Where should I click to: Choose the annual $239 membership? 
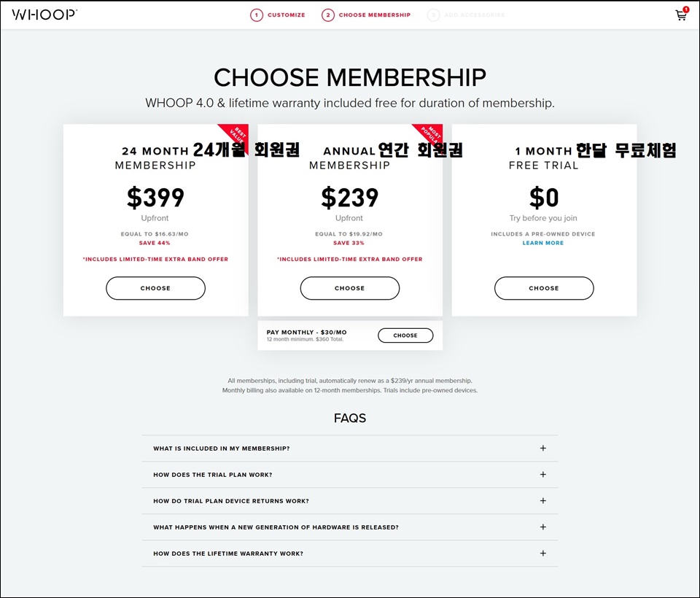click(x=349, y=288)
